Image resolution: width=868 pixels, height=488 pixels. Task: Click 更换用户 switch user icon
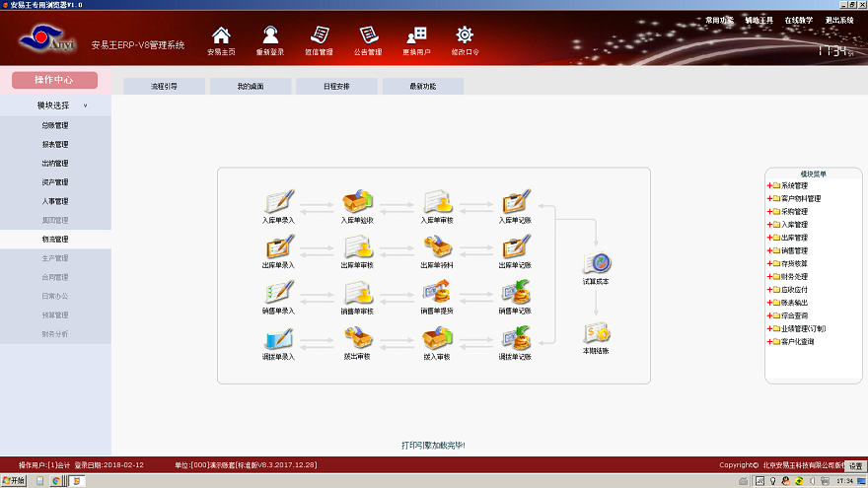tap(416, 35)
